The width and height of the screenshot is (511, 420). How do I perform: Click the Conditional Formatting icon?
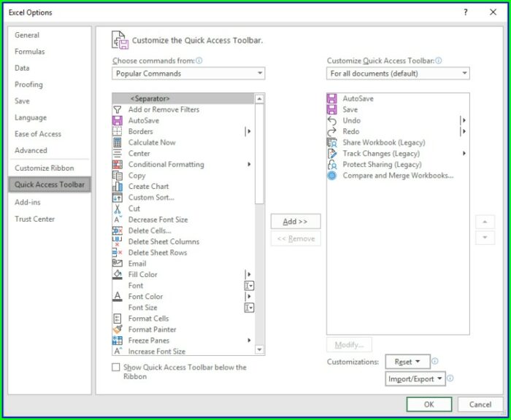pos(117,164)
